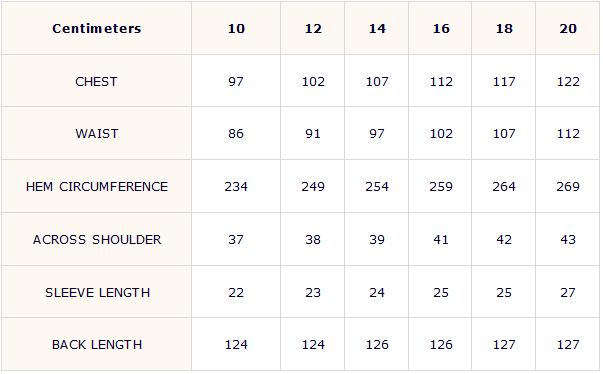Select the size 10 column header

[x=236, y=28]
